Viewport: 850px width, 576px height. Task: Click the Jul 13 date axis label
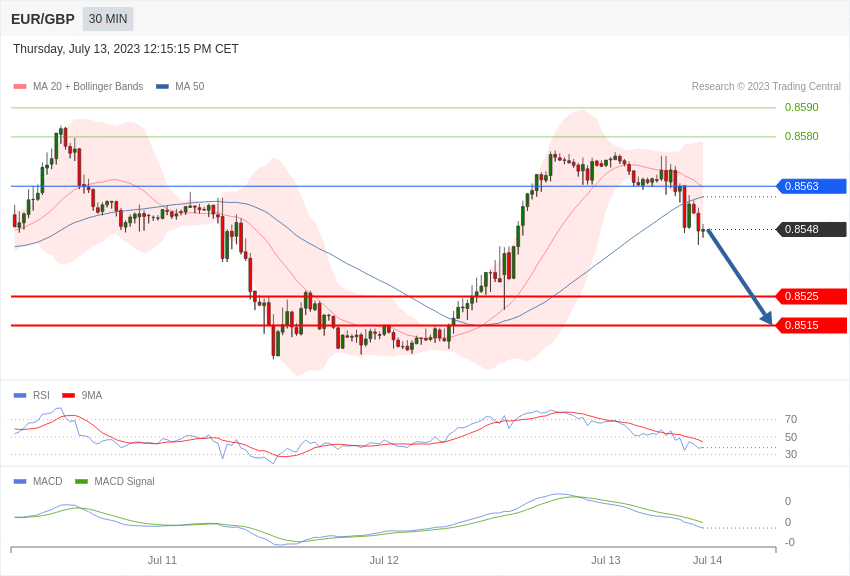606,560
